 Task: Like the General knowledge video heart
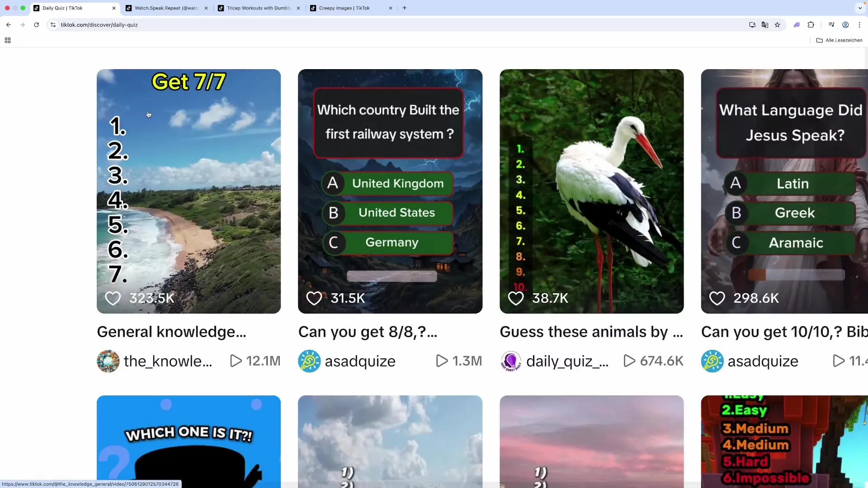coord(113,298)
